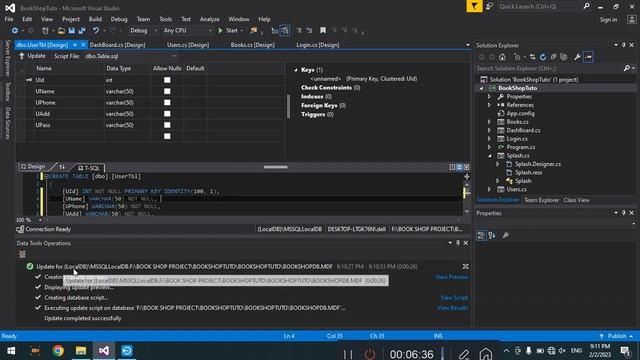640x360 pixels.
Task: Click Categorized view icon in Properties panel
Action: (x=481, y=236)
